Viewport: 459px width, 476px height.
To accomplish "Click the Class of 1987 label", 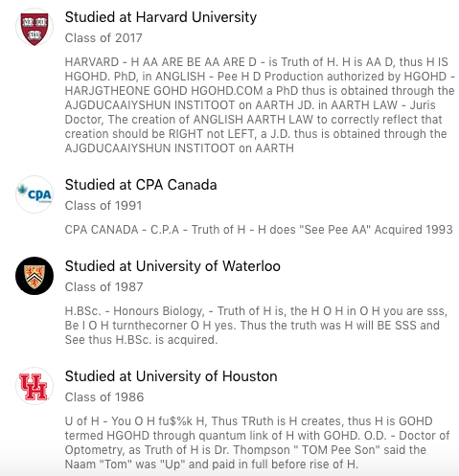I will 103,287.
